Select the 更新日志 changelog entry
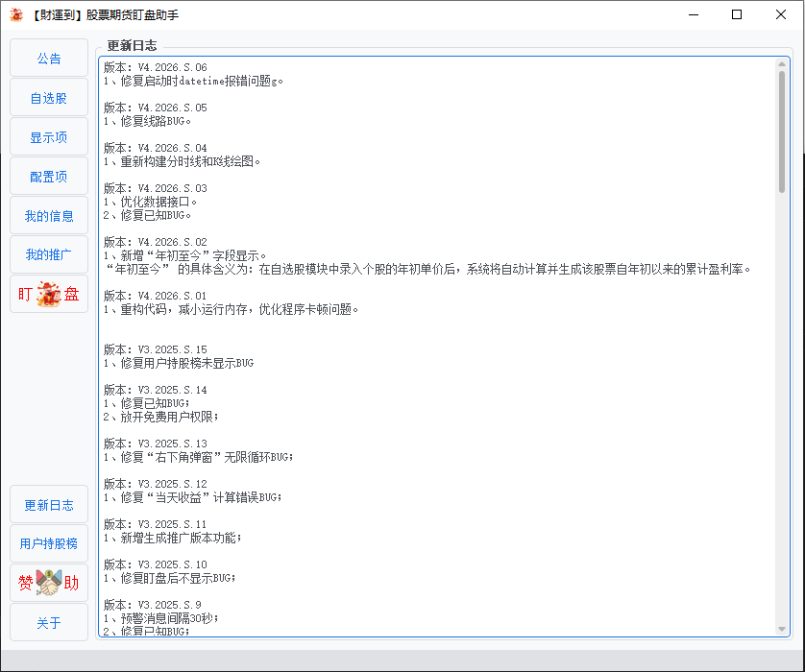Image resolution: width=805 pixels, height=672 pixels. pos(48,503)
